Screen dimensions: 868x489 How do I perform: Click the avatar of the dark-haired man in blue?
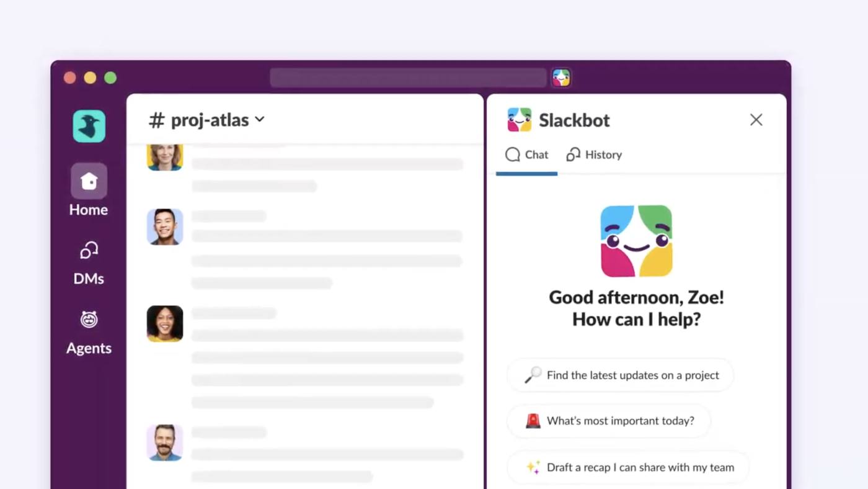coord(165,227)
